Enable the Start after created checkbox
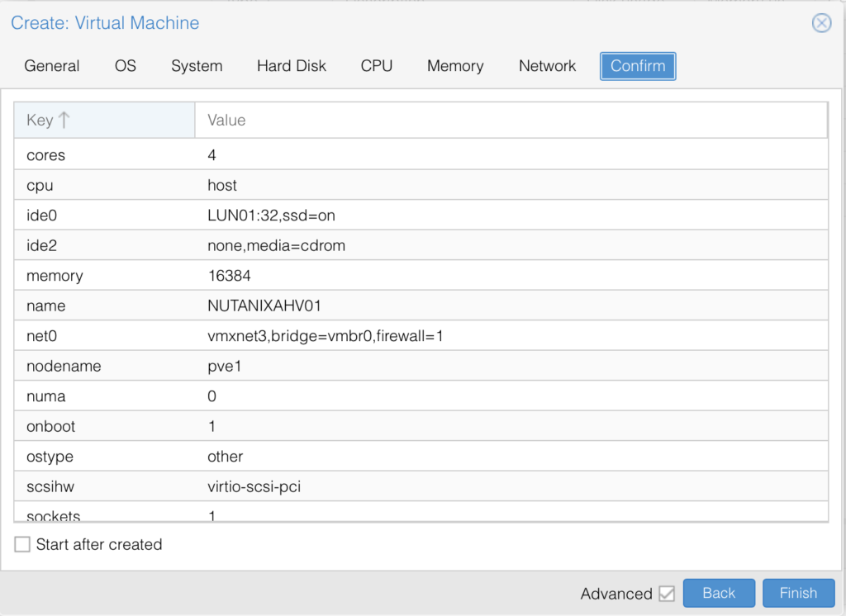Image resolution: width=846 pixels, height=616 pixels. 22,544
